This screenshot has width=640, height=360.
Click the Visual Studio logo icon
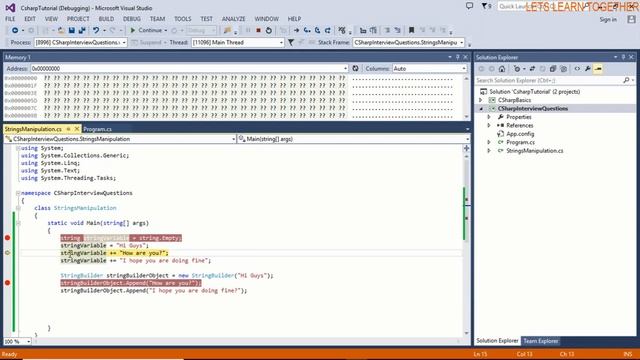coord(10,8)
